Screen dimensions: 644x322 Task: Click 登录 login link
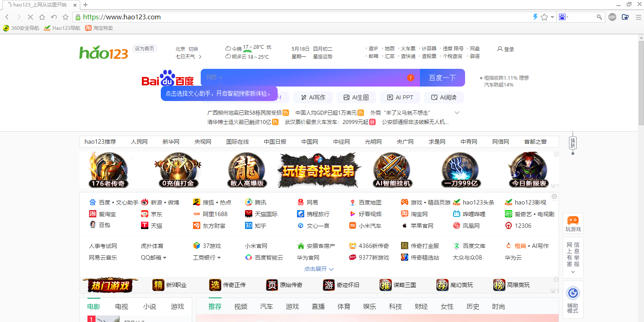(505, 49)
